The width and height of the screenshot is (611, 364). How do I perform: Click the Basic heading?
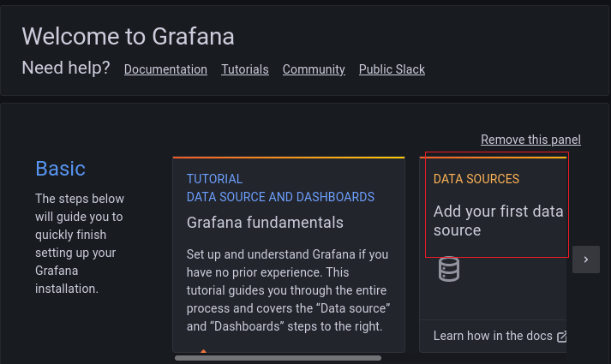click(x=60, y=169)
